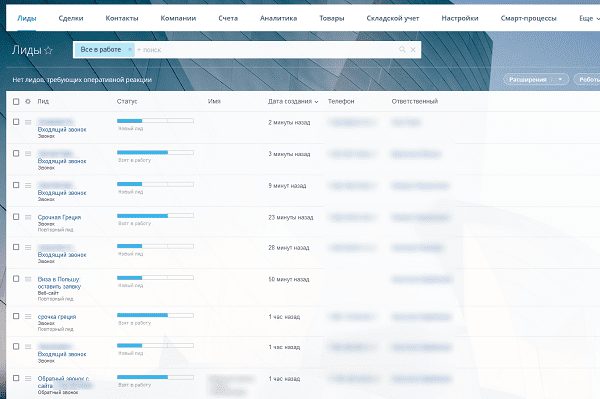Open the Входящий звонок lead created 9 минут назад
Screen dimensions: 600x399
tap(62, 193)
